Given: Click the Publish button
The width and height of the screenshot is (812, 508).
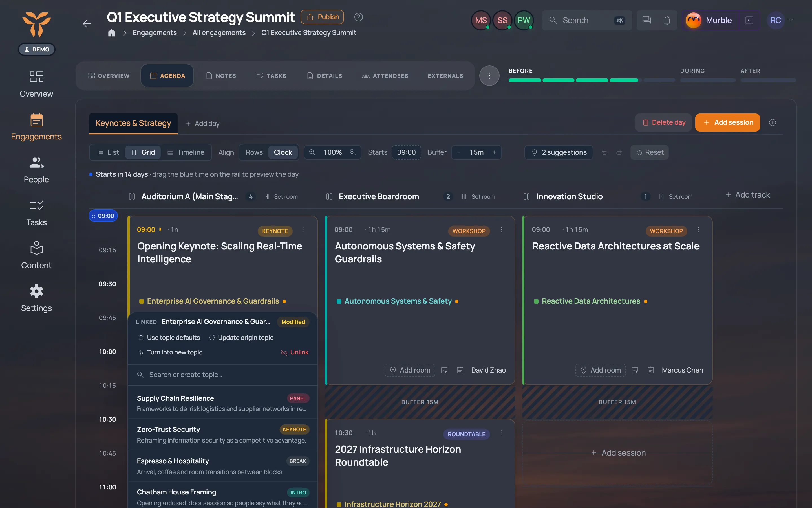Looking at the screenshot, I should [x=322, y=17].
